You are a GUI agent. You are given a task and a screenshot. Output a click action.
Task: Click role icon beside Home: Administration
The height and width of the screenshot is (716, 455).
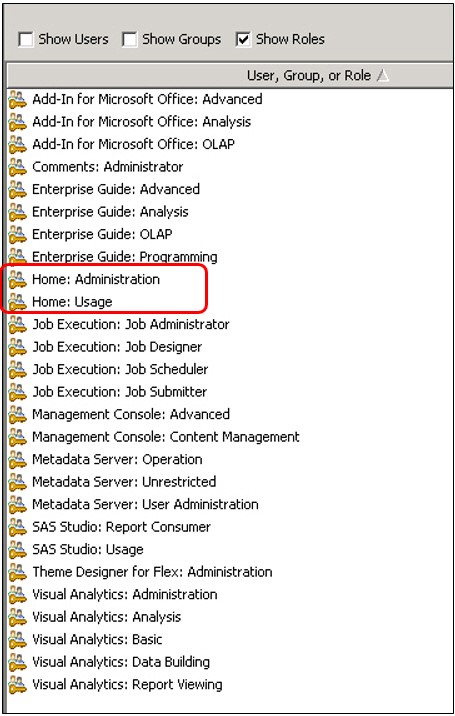(17, 279)
